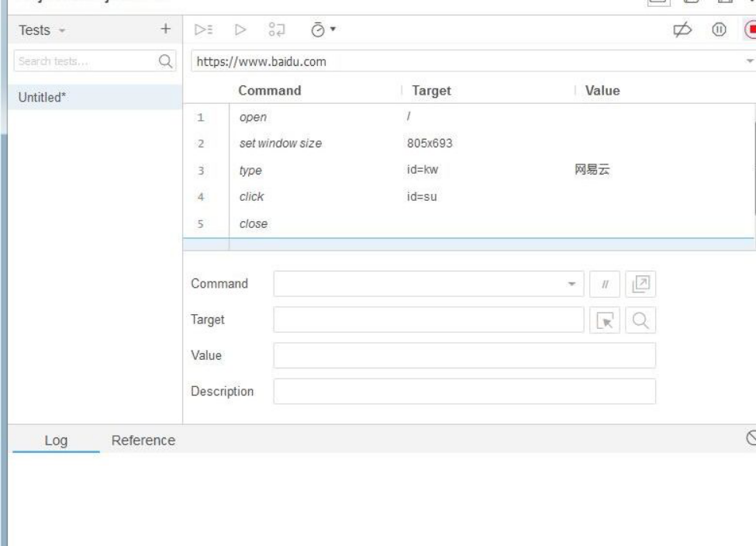Expand the Command field dropdown
The height and width of the screenshot is (546, 756).
(x=572, y=283)
